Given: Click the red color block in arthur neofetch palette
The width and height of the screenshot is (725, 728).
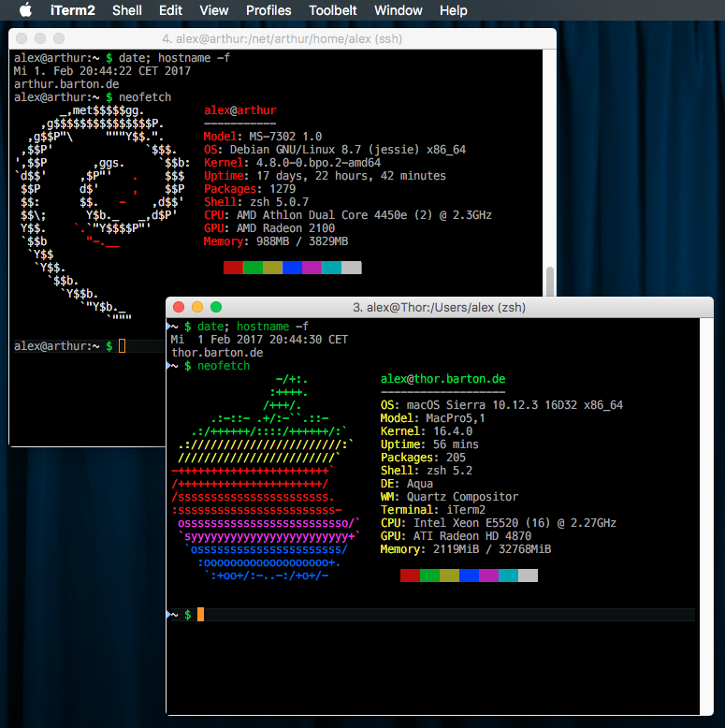Looking at the screenshot, I should click(233, 268).
